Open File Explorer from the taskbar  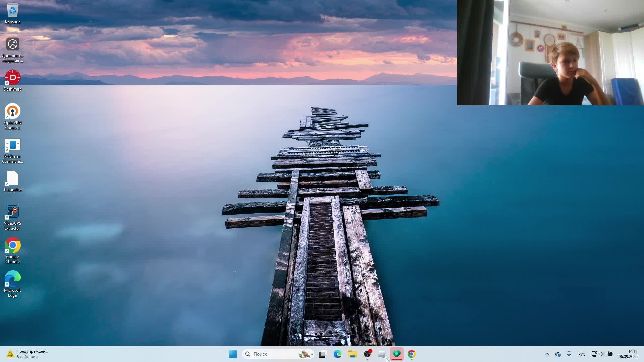pos(352,354)
